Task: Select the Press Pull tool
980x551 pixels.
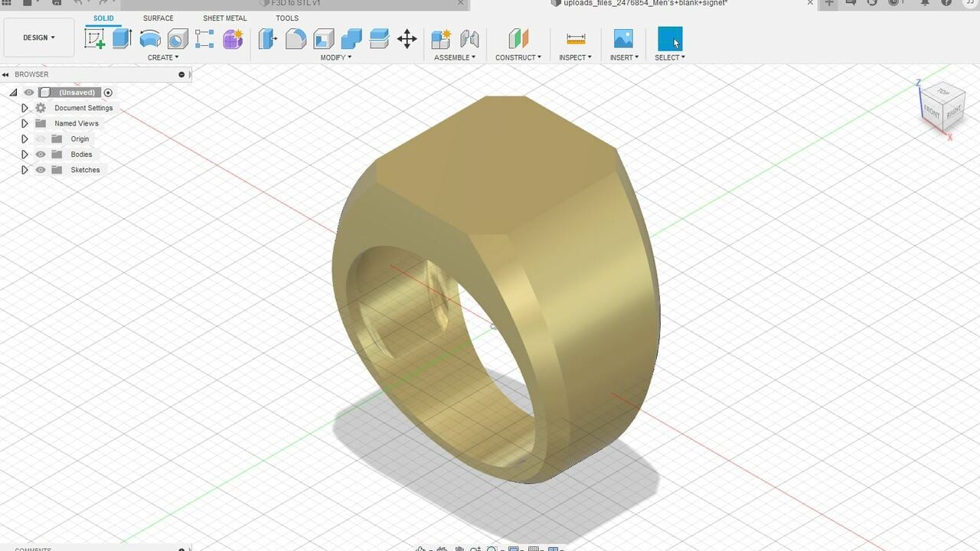Action: pyautogui.click(x=267, y=38)
